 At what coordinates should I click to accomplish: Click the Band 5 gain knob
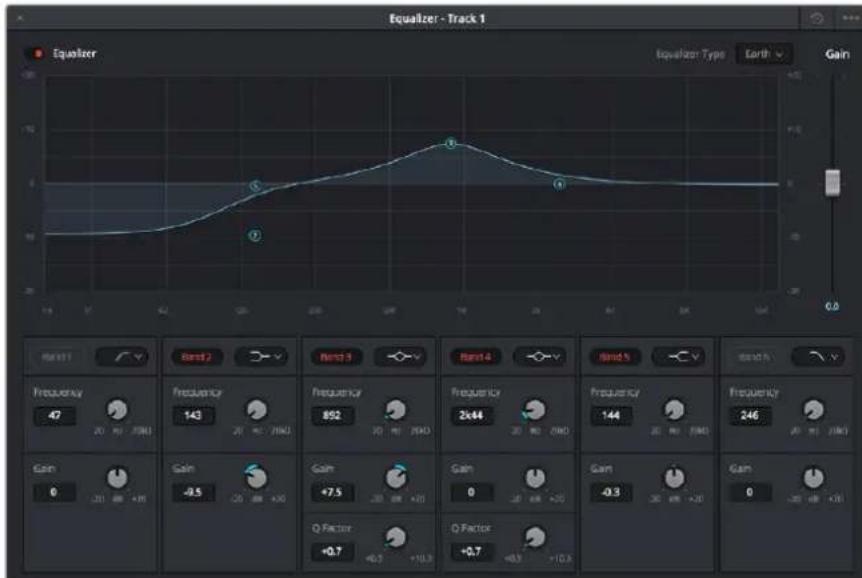coord(675,478)
